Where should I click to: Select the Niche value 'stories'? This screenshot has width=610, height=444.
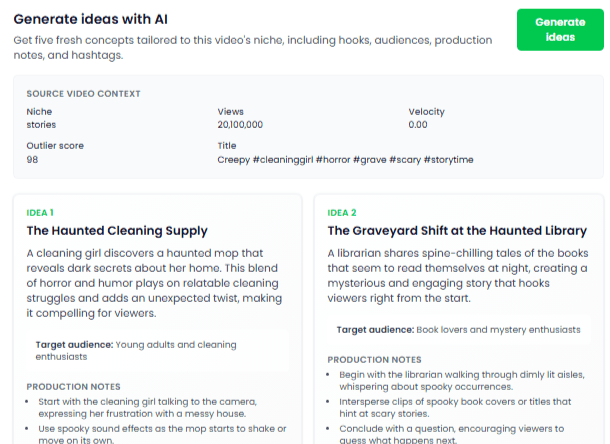[41, 125]
